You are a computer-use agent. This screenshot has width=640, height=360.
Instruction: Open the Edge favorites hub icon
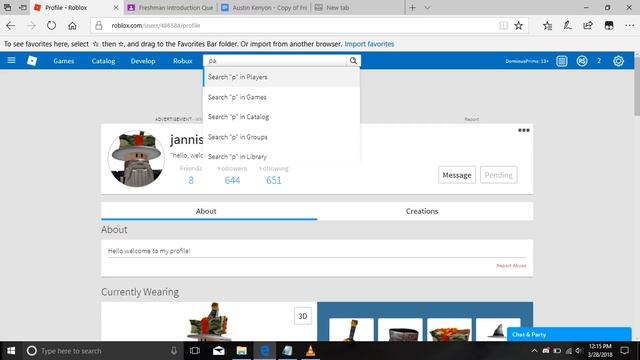pyautogui.click(x=547, y=26)
